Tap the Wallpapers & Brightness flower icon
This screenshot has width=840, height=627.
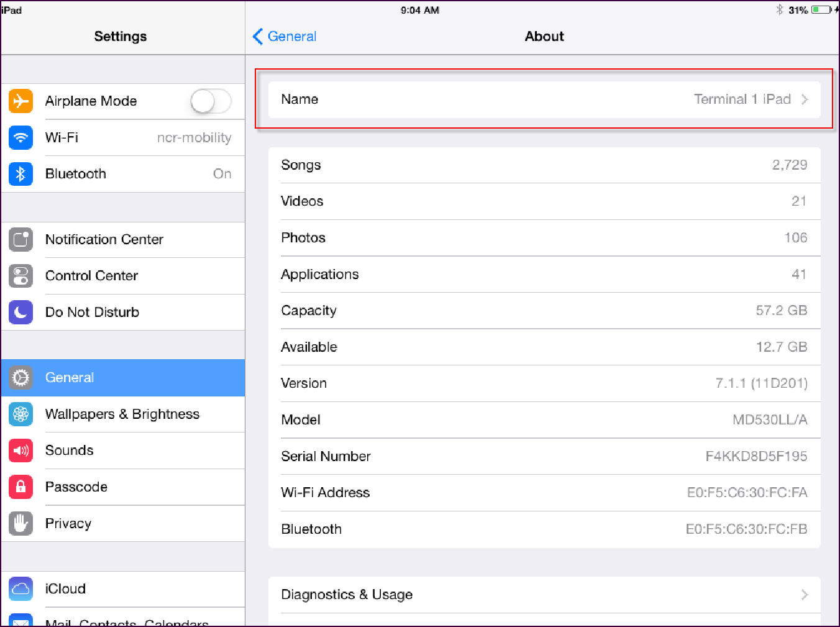pos(21,414)
